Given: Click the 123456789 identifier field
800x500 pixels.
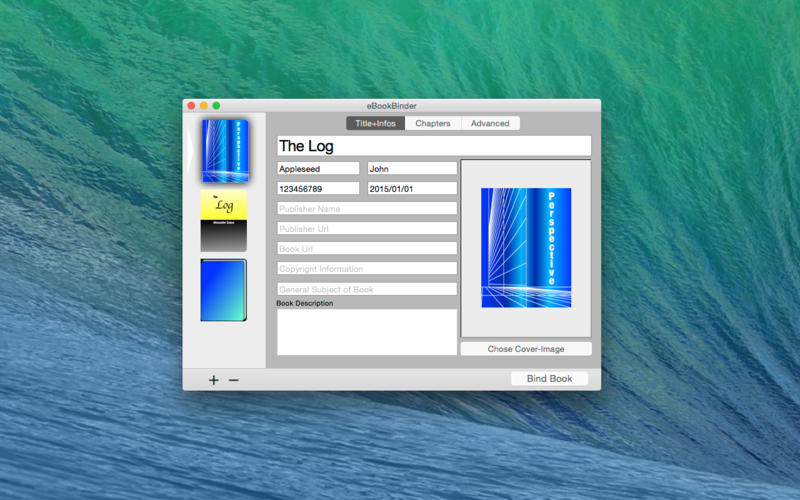Looking at the screenshot, I should click(x=318, y=188).
